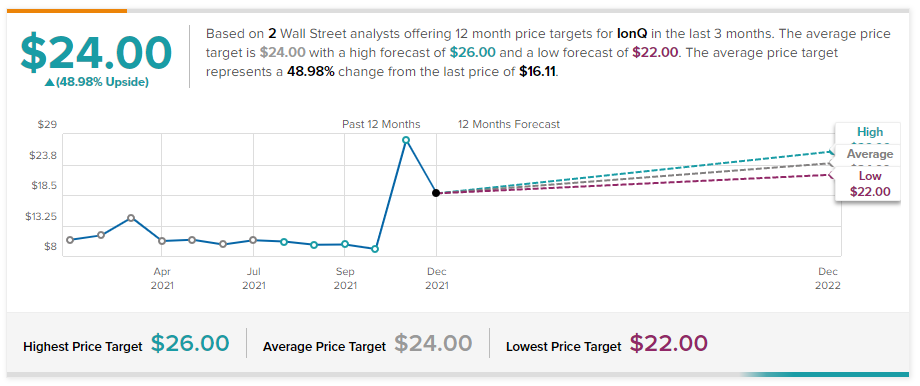Select the March peak data point marker
Screen dimensions: 920x386
tap(131, 218)
